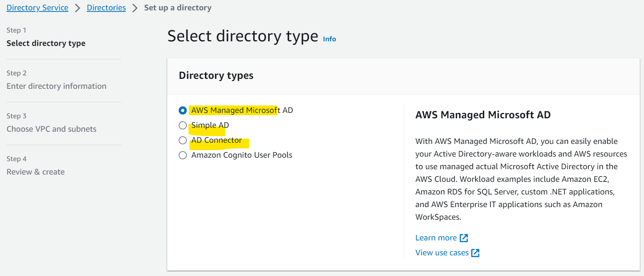This screenshot has height=276, width=644.
Task: Click the Select directory type page title
Action: point(243,36)
